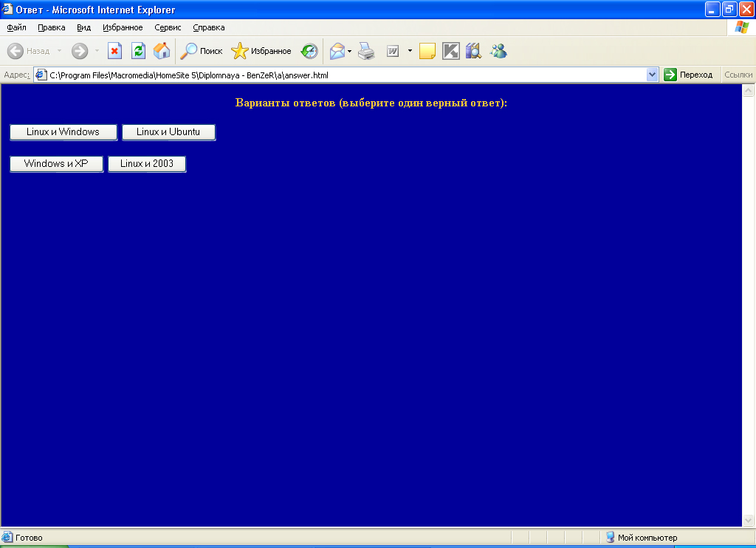Open Favorites (Избранное) star button

261,51
